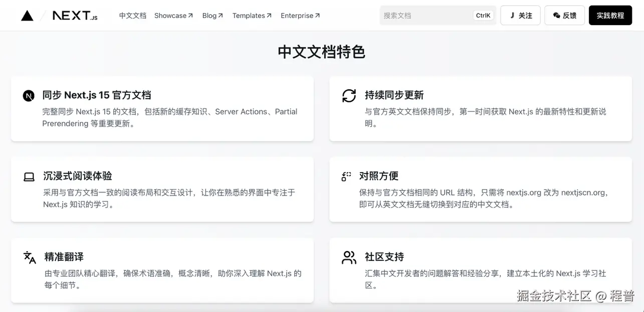This screenshot has width=644, height=312.
Task: Open the Showcase navigation link
Action: point(173,16)
